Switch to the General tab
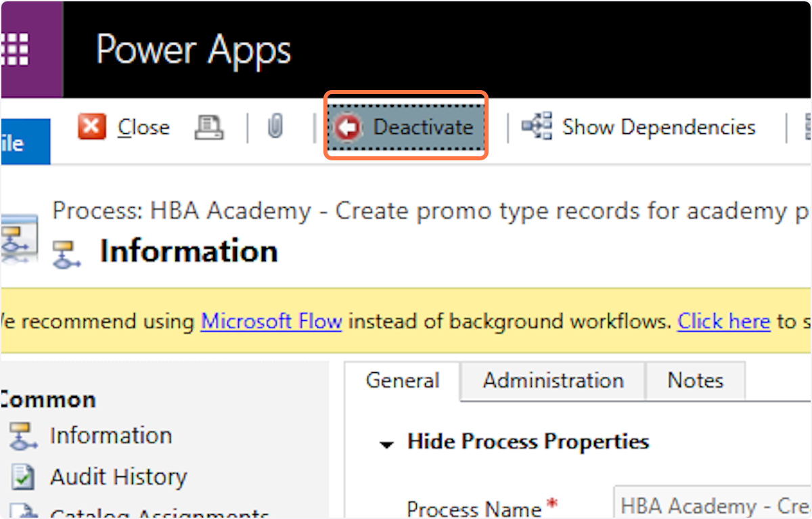The width and height of the screenshot is (812, 519). (x=403, y=381)
